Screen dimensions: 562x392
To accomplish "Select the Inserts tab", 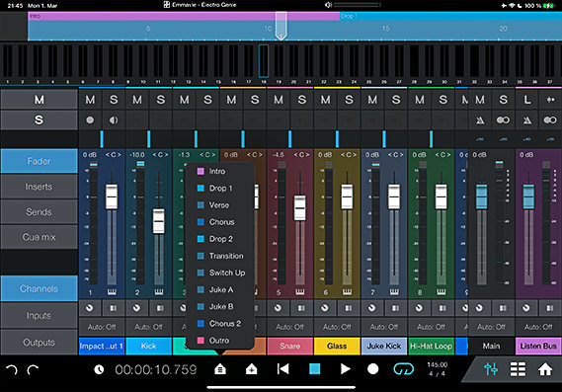I will pyautogui.click(x=40, y=187).
